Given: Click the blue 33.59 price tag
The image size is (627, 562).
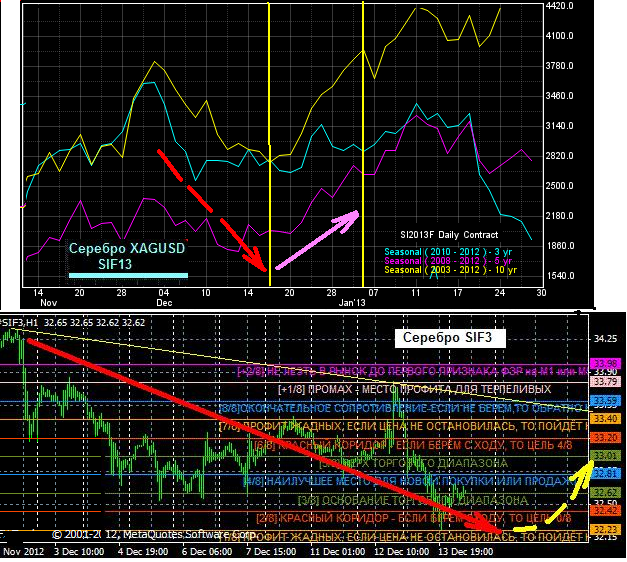Looking at the screenshot, I should 605,401.
